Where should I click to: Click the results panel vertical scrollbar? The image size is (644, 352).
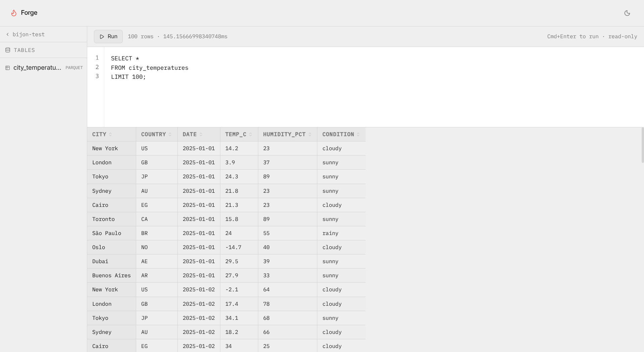click(642, 145)
